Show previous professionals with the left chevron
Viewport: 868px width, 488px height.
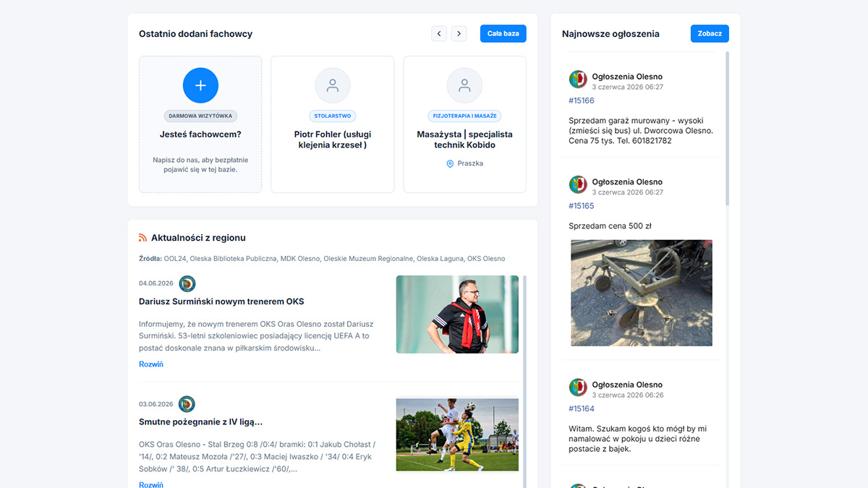click(439, 33)
